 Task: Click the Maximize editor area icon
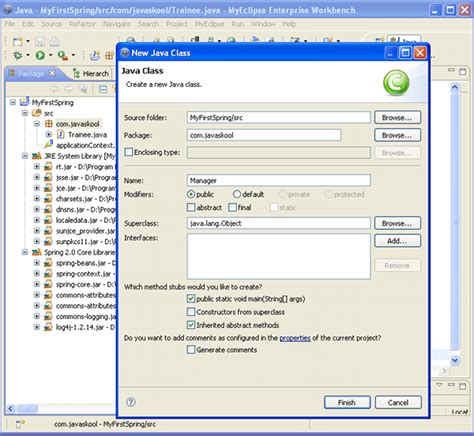click(x=462, y=71)
